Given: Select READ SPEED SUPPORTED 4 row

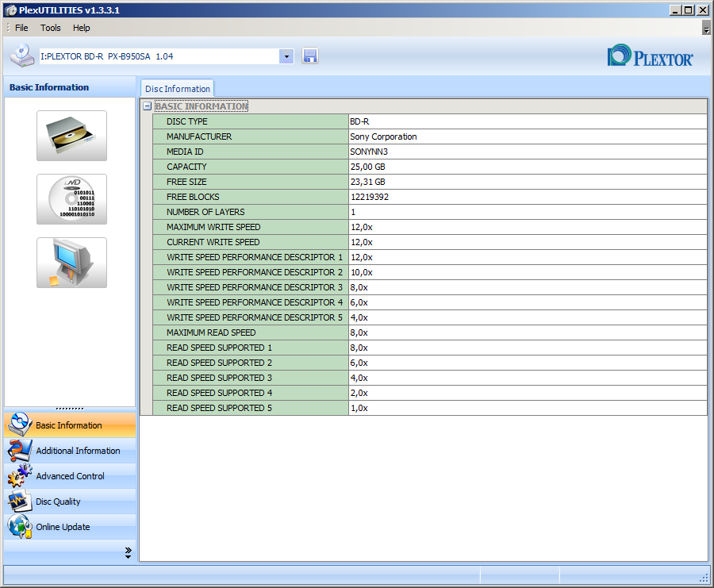Looking at the screenshot, I should pyautogui.click(x=430, y=393).
